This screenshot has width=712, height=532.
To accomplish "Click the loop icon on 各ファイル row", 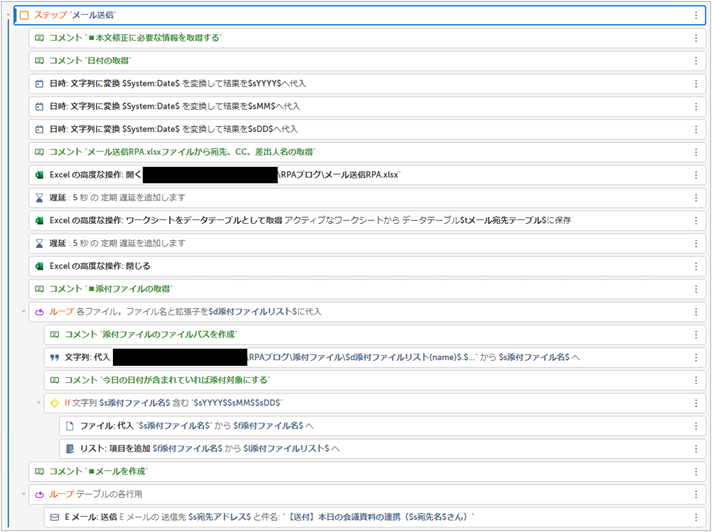I will [x=39, y=312].
